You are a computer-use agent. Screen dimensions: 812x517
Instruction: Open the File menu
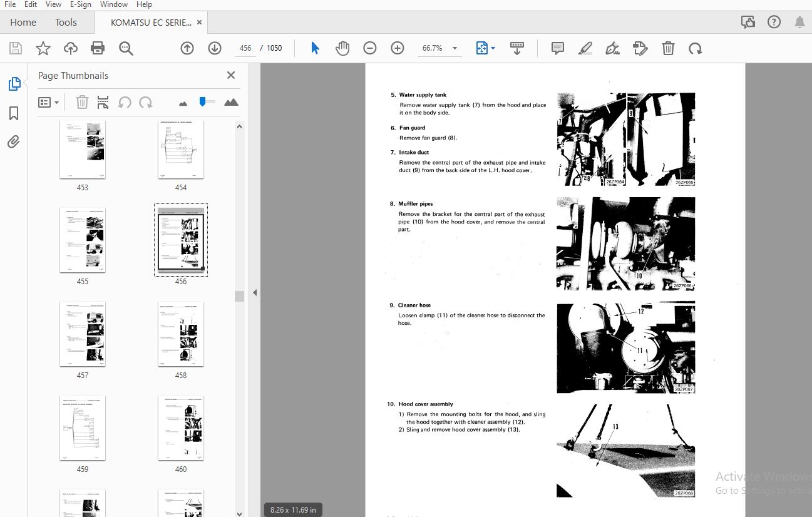coord(10,4)
